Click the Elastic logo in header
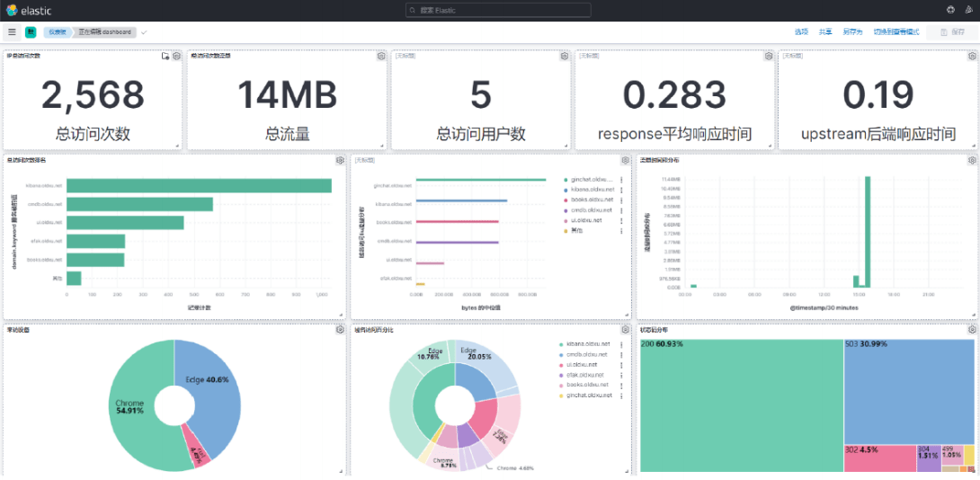980x480 pixels. tap(12, 10)
